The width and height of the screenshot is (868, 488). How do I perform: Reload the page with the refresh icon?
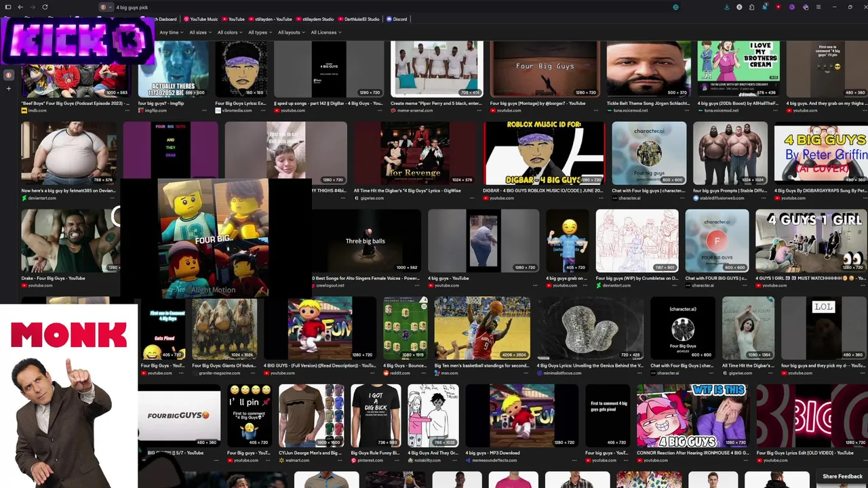point(45,7)
